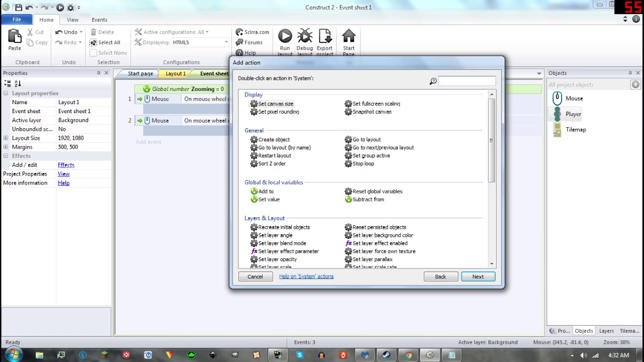Select the Set layer effect enabled action
Image resolution: width=644 pixels, height=362 pixels.
[376, 243]
